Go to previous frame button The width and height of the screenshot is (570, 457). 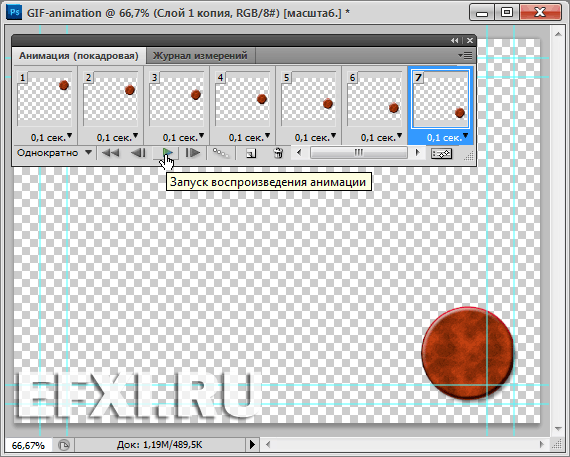(x=138, y=153)
